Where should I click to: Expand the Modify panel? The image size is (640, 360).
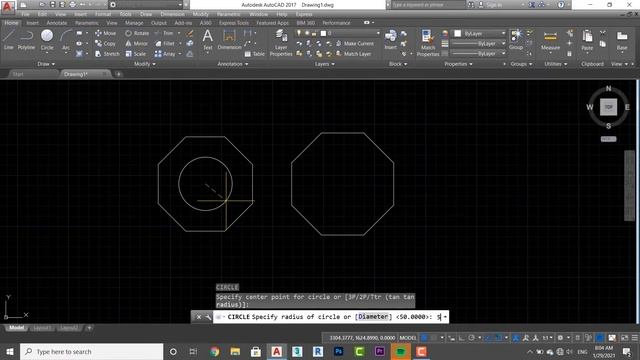click(145, 64)
